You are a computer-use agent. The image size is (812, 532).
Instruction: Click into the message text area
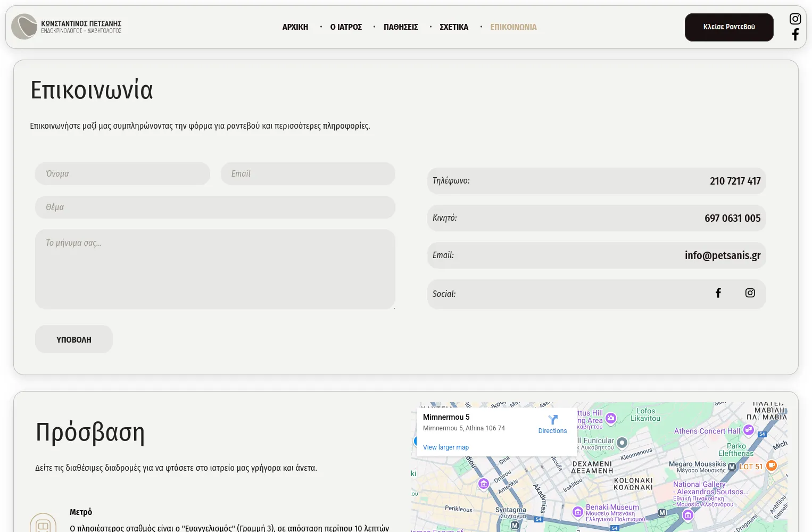215,269
